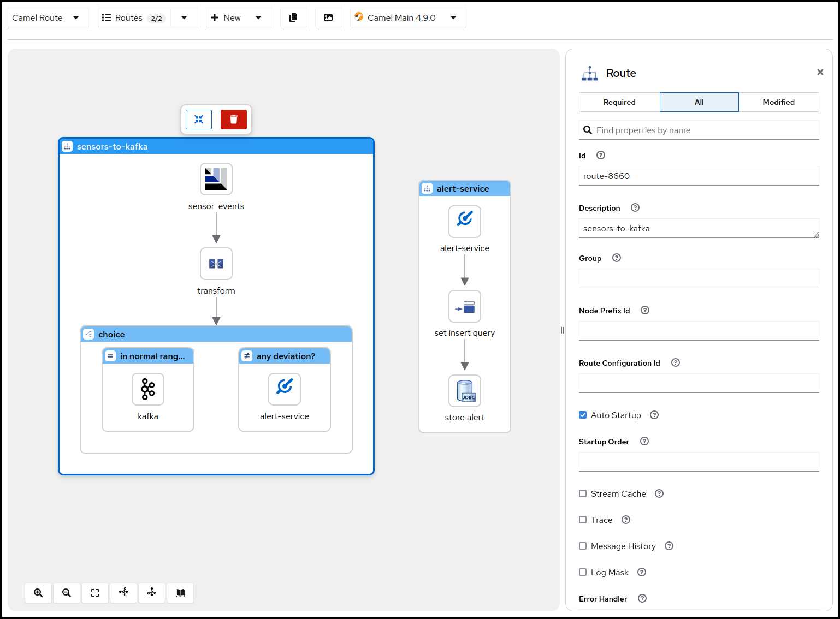840x619 pixels.
Task: Click the transform node icon
Action: click(x=216, y=264)
